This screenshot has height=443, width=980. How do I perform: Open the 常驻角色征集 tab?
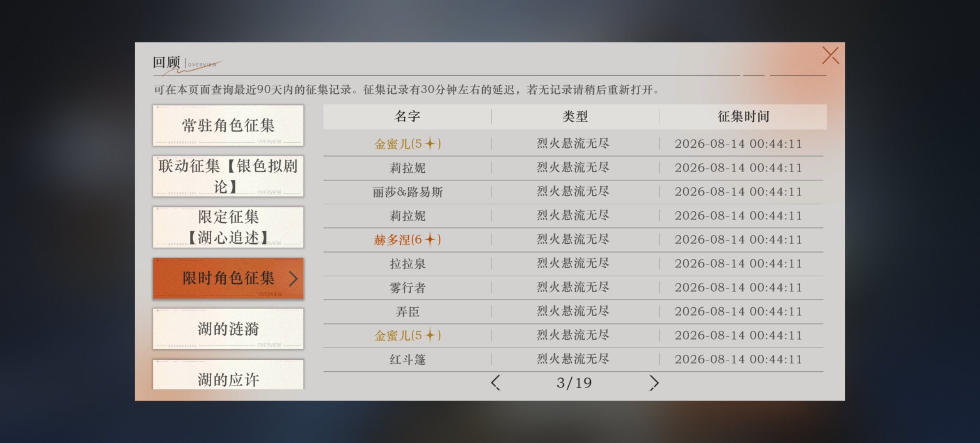point(228,126)
